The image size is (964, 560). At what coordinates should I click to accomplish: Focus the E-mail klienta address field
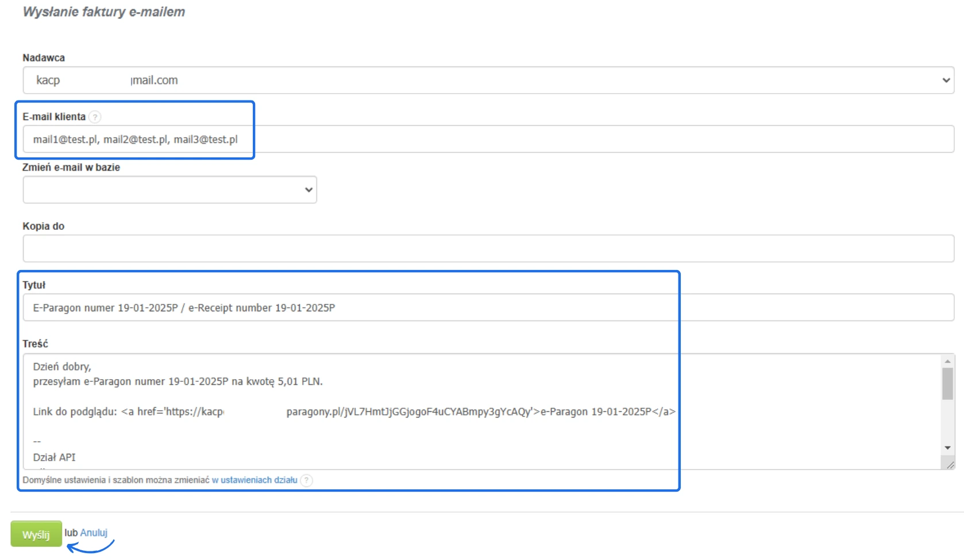[488, 140]
